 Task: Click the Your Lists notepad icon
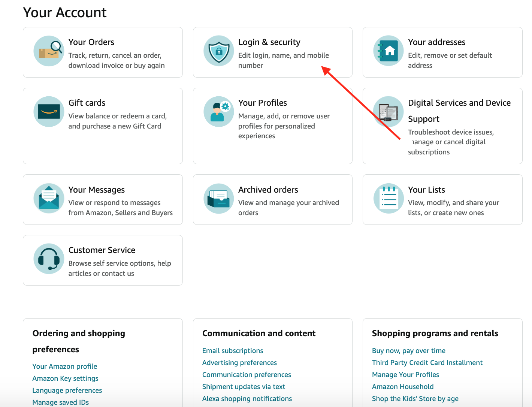(x=389, y=199)
